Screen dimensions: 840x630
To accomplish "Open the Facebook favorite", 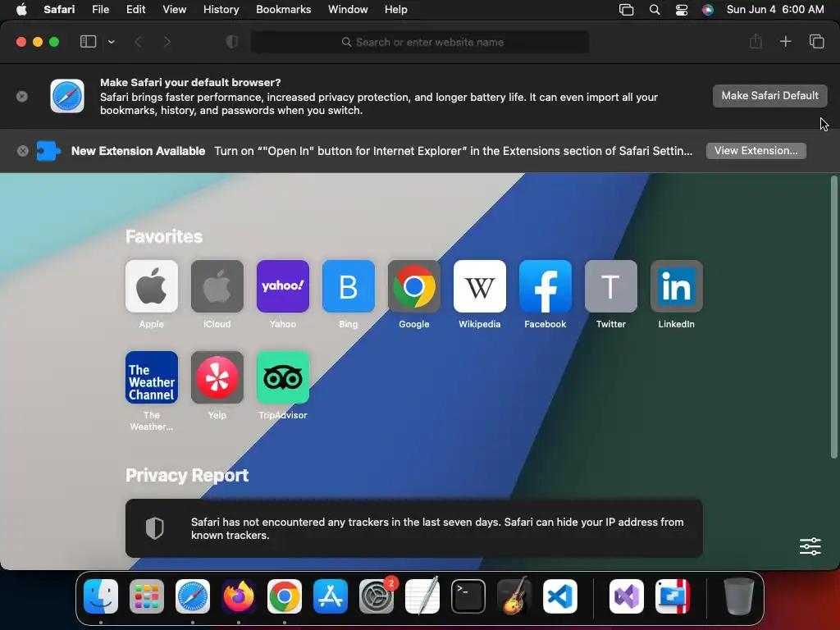I will 546,286.
